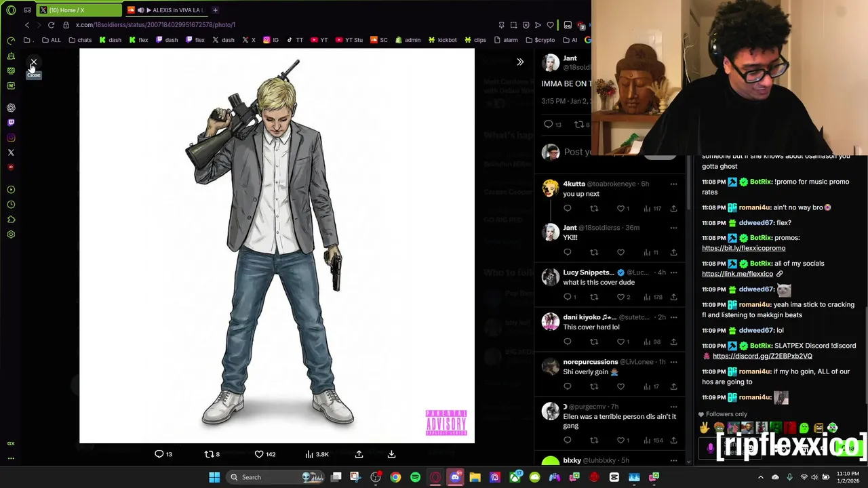This screenshot has width=868, height=488.
Task: Open the alarm bookmark
Action: (506, 40)
